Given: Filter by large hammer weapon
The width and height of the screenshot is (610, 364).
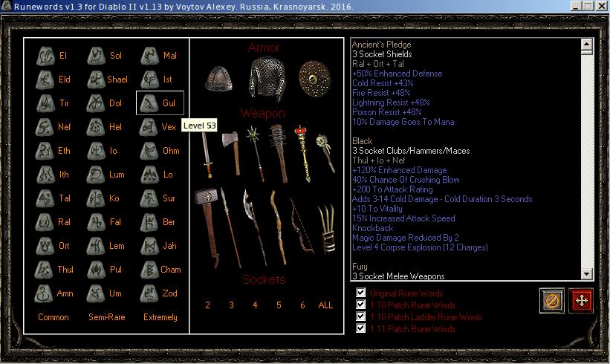Looking at the screenshot, I should coord(208,228).
